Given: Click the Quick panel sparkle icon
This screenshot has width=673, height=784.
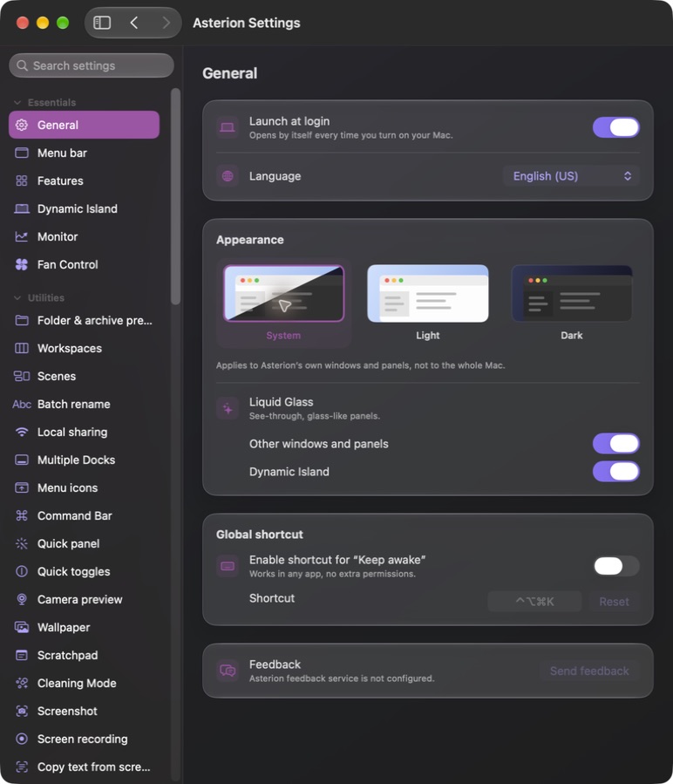Looking at the screenshot, I should point(22,543).
